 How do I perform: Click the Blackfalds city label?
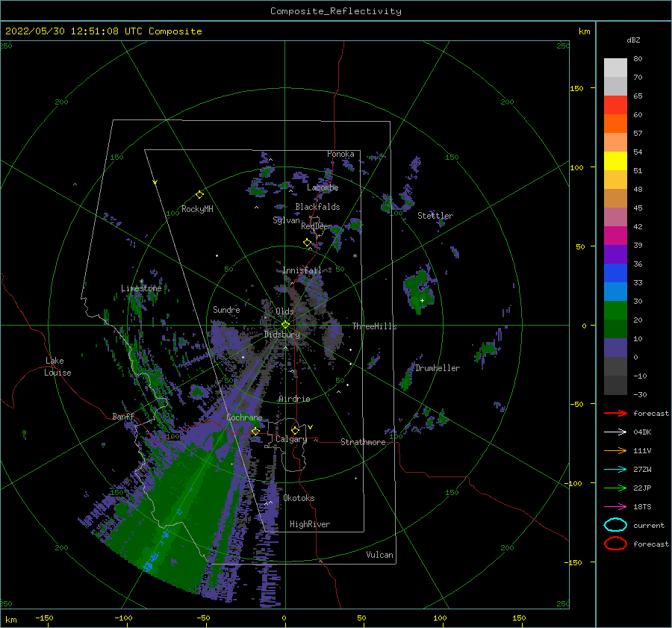(x=317, y=207)
